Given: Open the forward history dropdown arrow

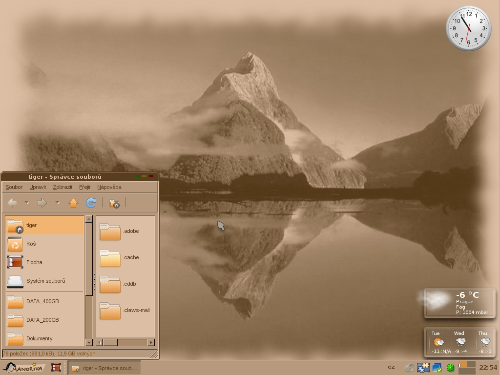Looking at the screenshot, I should 57,203.
